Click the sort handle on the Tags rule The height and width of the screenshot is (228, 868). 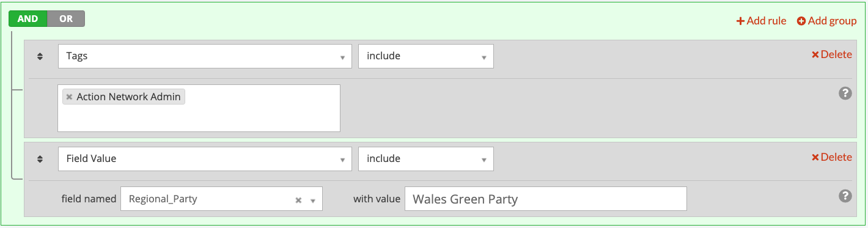(40, 56)
